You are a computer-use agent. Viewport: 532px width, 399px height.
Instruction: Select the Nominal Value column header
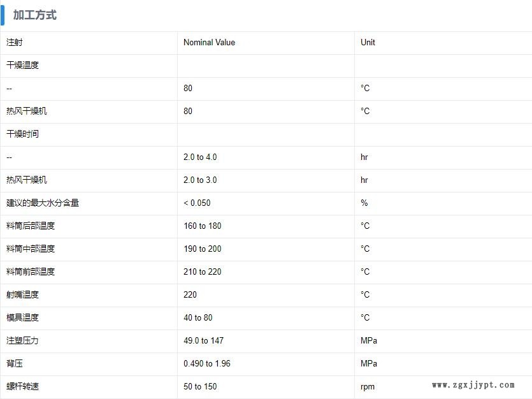point(209,43)
